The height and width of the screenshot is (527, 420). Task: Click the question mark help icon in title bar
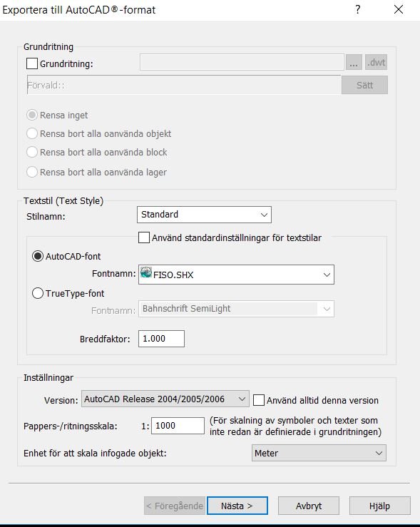click(358, 9)
